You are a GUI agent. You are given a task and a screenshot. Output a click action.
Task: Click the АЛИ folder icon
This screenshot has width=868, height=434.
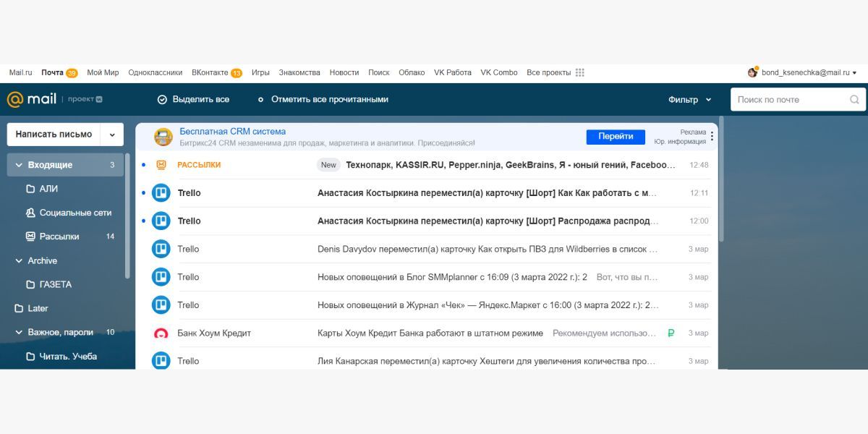pyautogui.click(x=30, y=189)
